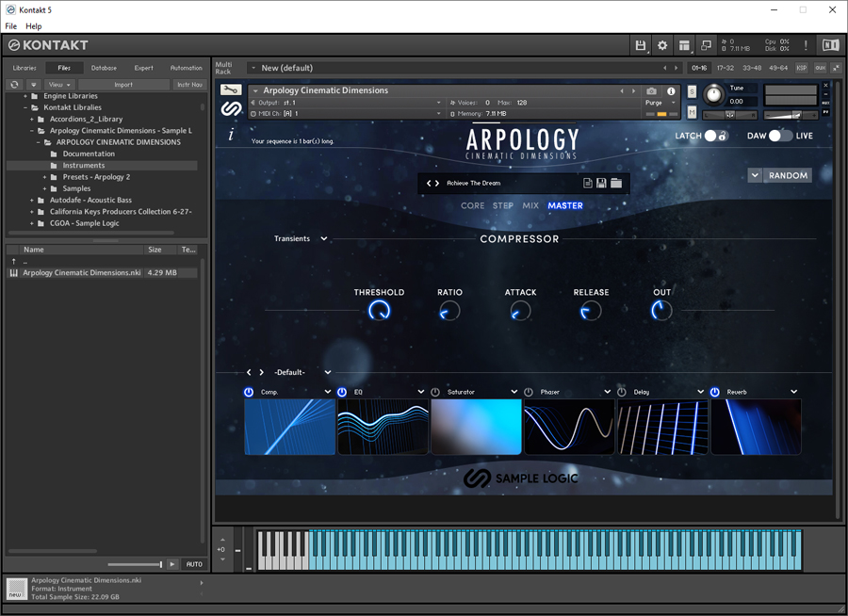
Task: Enable the Delay effect power button
Action: pos(622,392)
